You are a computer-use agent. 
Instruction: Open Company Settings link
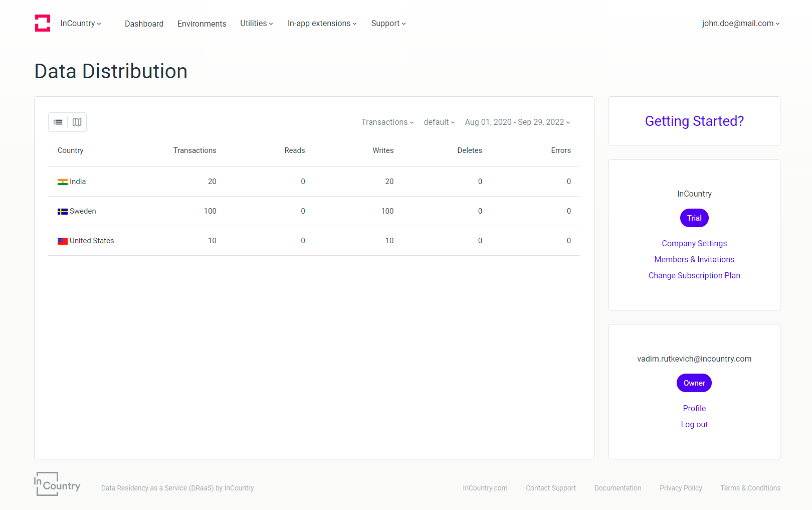coord(694,243)
